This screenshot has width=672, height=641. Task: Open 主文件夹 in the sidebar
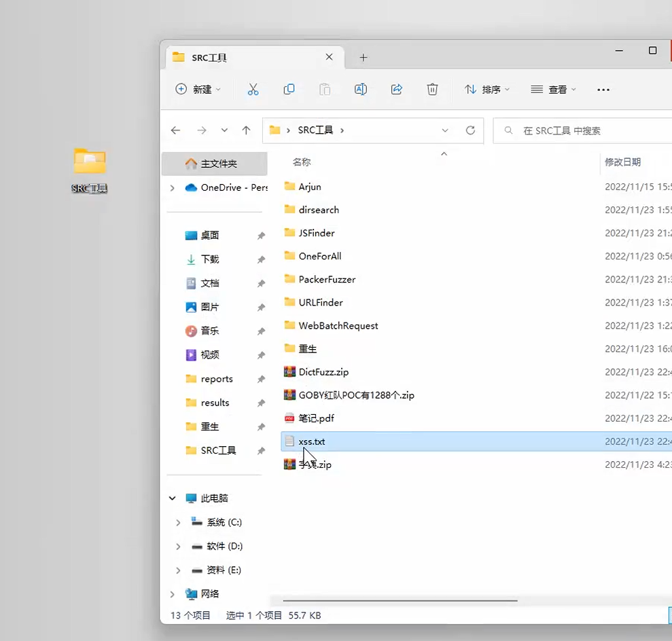pyautogui.click(x=214, y=164)
